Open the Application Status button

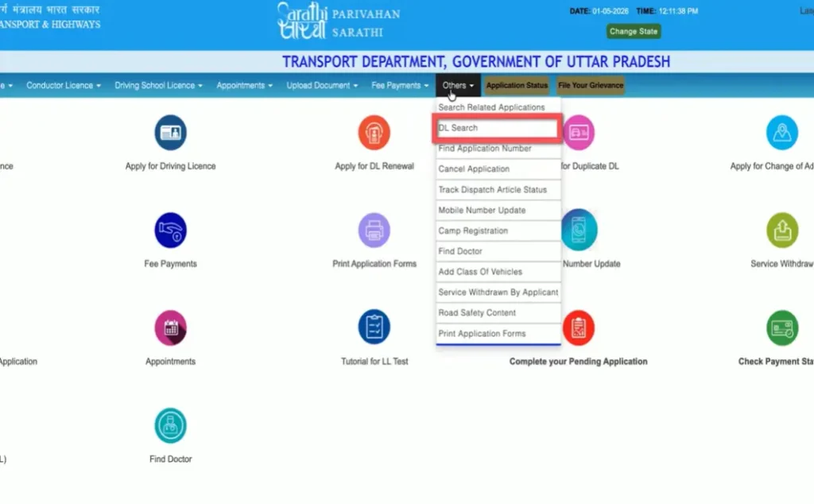(x=517, y=85)
